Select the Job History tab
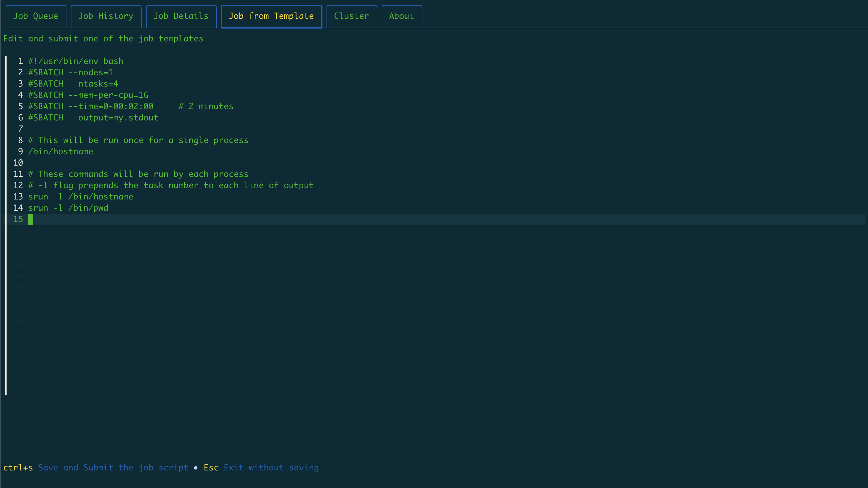Viewport: 868px width, 488px height. click(106, 16)
